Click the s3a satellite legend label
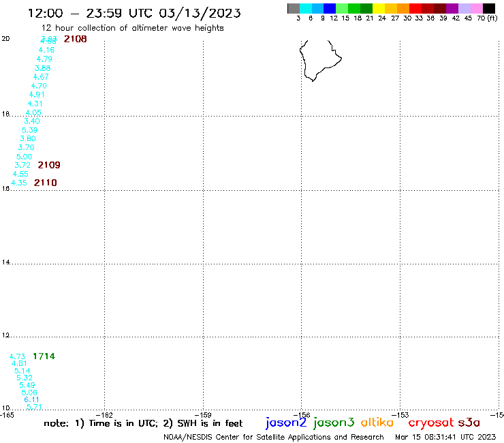504x443 pixels. [x=469, y=423]
